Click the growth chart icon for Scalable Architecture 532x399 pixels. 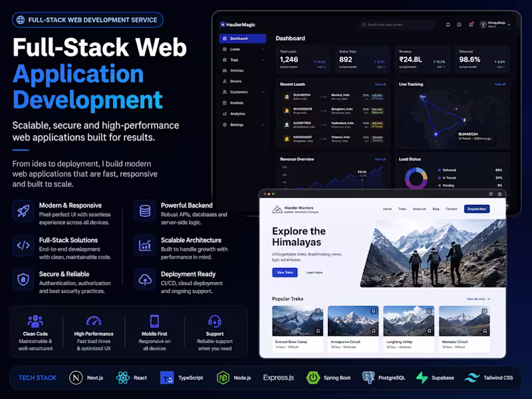(145, 245)
